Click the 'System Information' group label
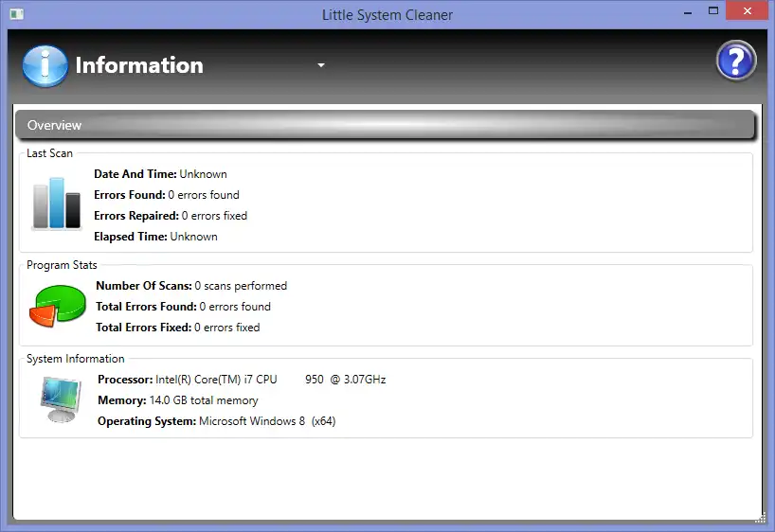 tap(76, 359)
